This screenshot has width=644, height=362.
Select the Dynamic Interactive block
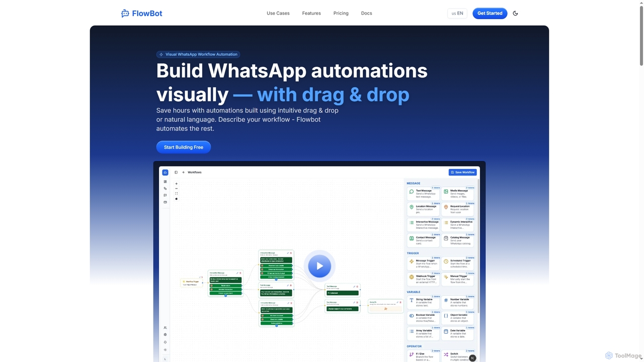point(458,225)
